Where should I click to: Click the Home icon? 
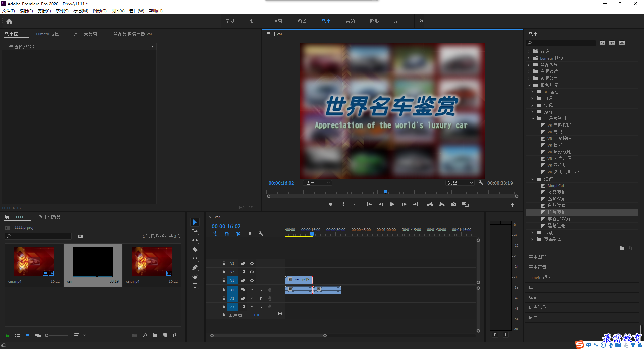[x=9, y=21]
